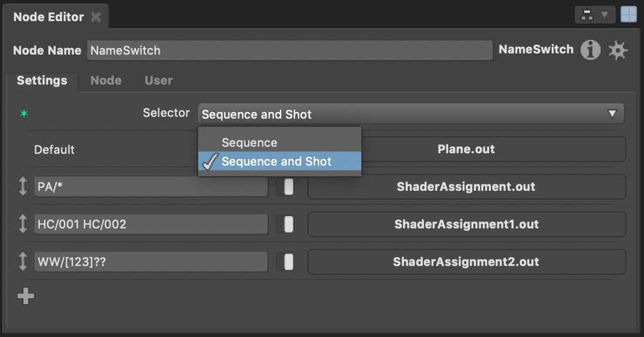This screenshot has width=644, height=337.
Task: Click the reorder handle for PA/* row
Action: coord(23,187)
